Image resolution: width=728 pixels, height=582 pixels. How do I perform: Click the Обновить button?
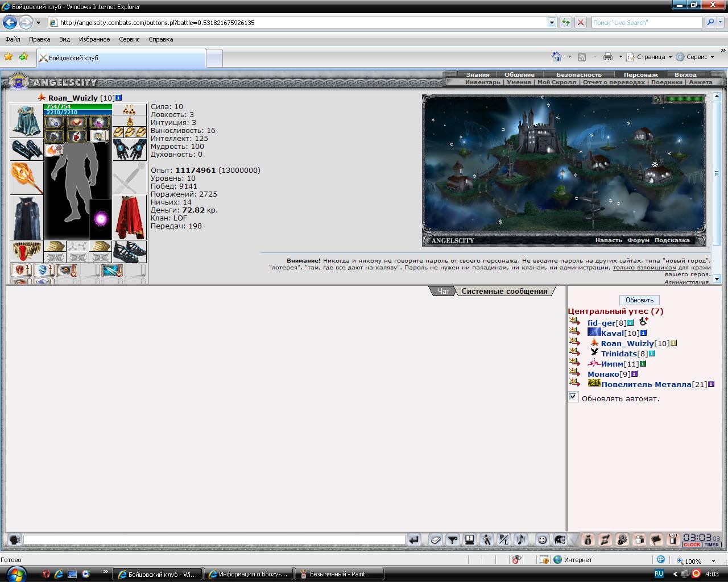point(639,300)
